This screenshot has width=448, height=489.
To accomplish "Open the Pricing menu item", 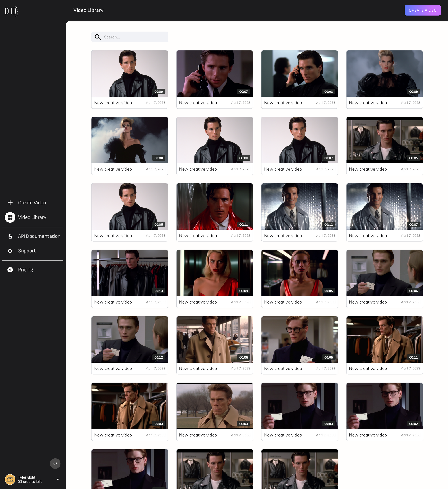I will pyautogui.click(x=26, y=270).
